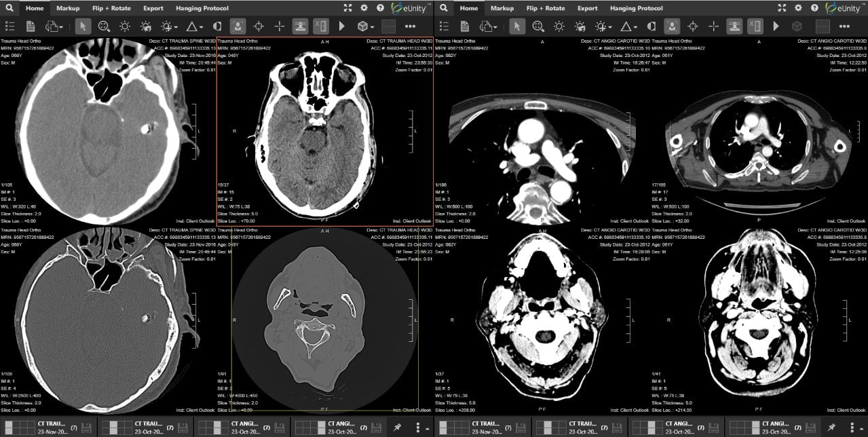The image size is (868, 437).
Task: Open settings gear in the right viewer
Action: coord(798,8)
